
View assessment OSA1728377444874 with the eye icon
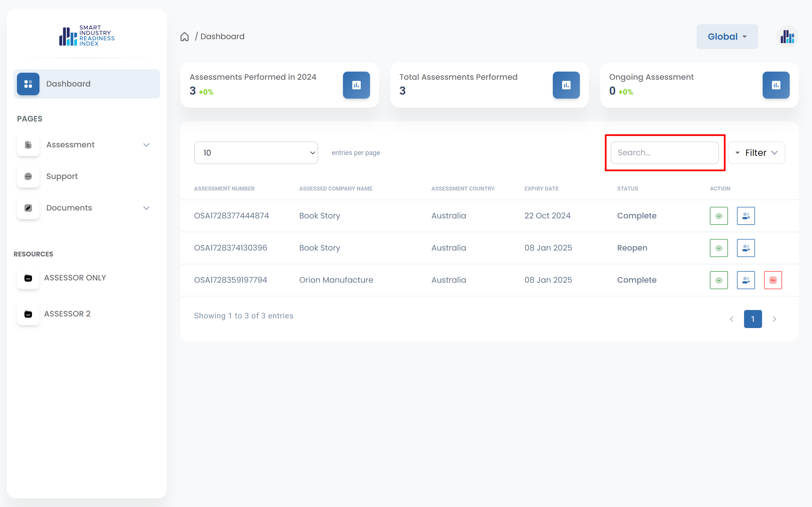point(718,216)
